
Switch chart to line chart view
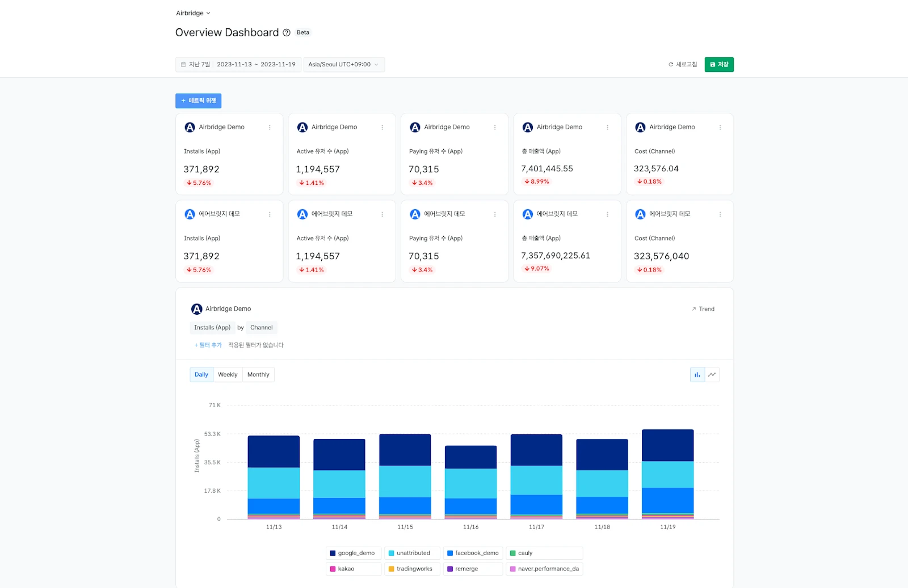pyautogui.click(x=712, y=375)
